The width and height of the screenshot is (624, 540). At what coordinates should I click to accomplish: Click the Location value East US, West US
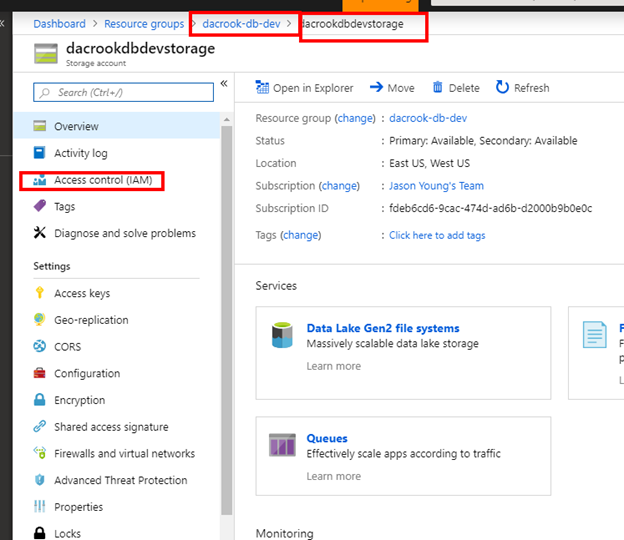(x=429, y=163)
